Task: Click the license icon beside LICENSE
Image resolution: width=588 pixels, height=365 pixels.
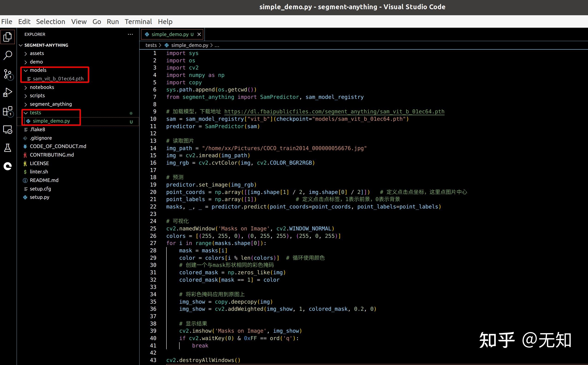Action: point(25,163)
